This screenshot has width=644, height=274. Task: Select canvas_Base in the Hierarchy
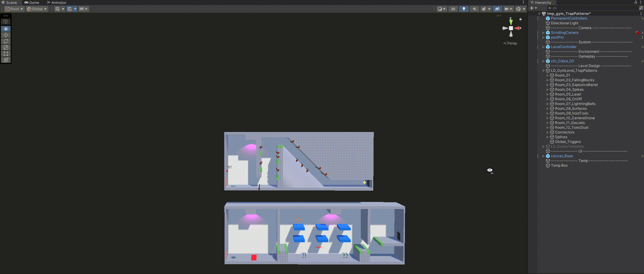pyautogui.click(x=562, y=156)
